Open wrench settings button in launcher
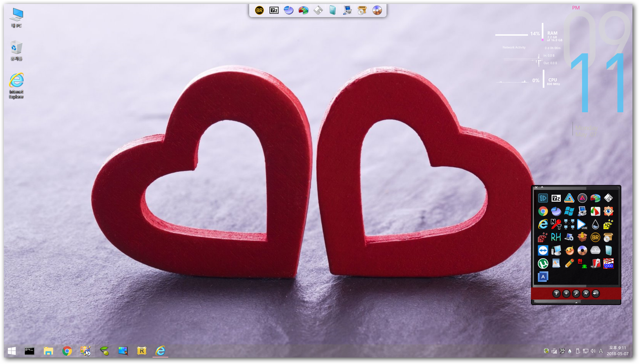639x364 pixels. pos(576,294)
